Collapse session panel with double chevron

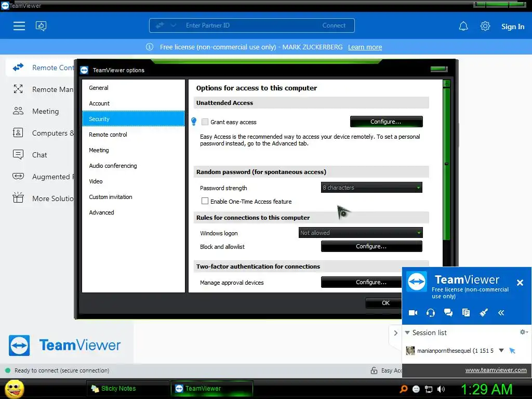click(501, 312)
